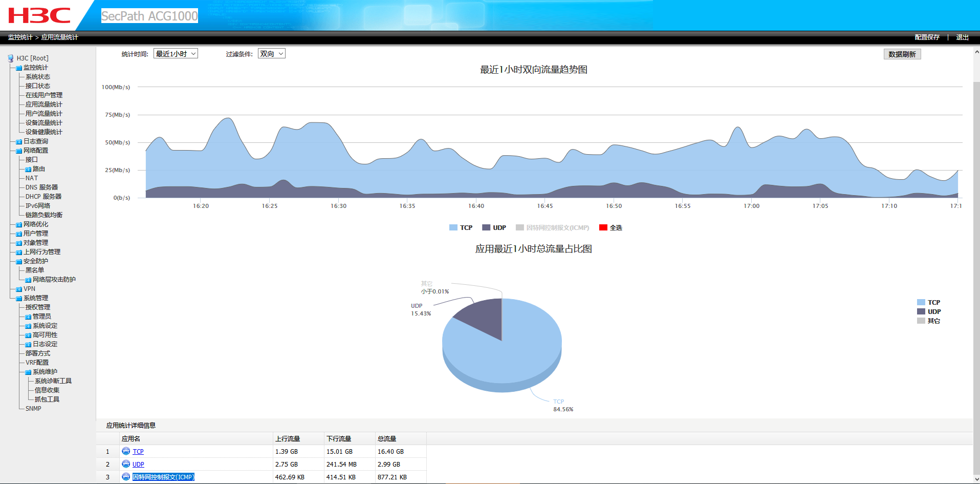
Task: Open the 统计时间 dropdown
Action: [176, 54]
